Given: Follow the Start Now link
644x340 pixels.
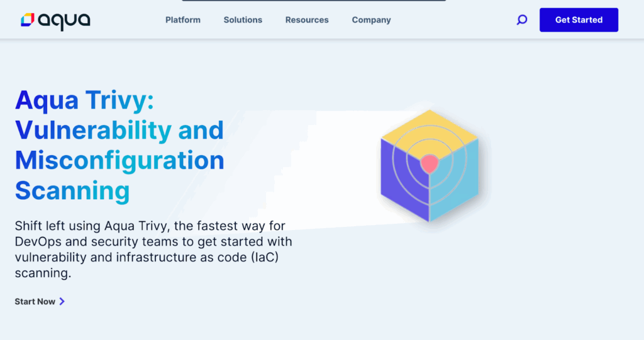Looking at the screenshot, I should [40, 302].
